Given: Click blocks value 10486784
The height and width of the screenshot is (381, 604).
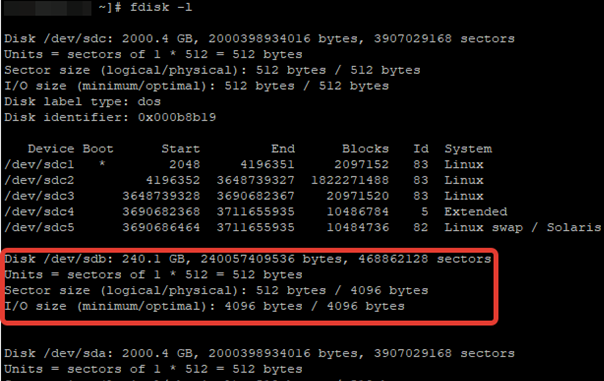Looking at the screenshot, I should coord(357,212).
